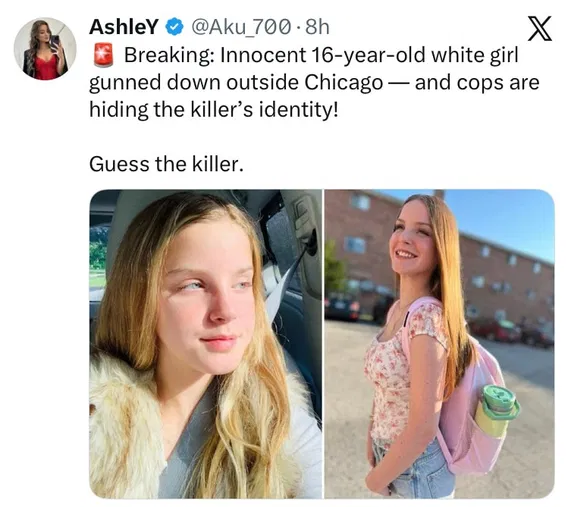The width and height of the screenshot is (568, 507).
Task: Click the AshleY display name
Action: 124,27
